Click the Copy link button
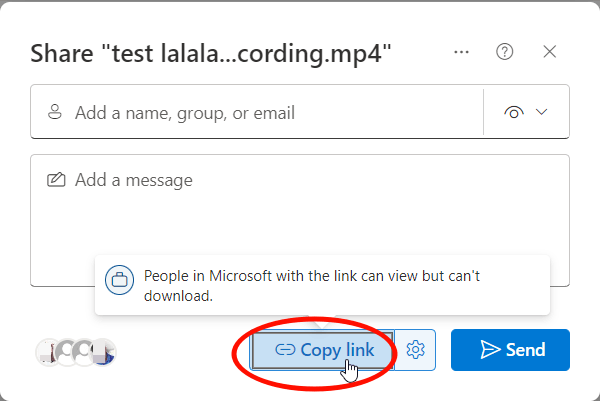Screen dimensions: 600x401 coord(322,350)
